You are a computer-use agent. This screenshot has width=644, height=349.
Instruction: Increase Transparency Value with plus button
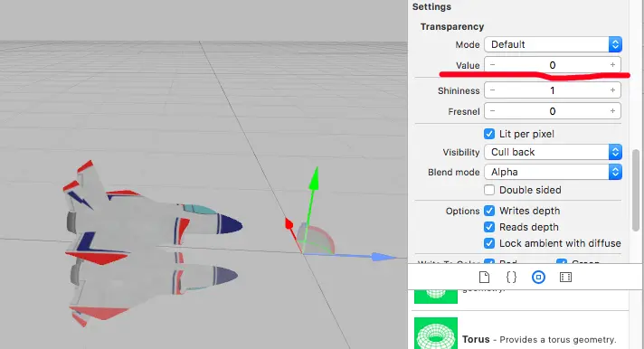(612, 65)
